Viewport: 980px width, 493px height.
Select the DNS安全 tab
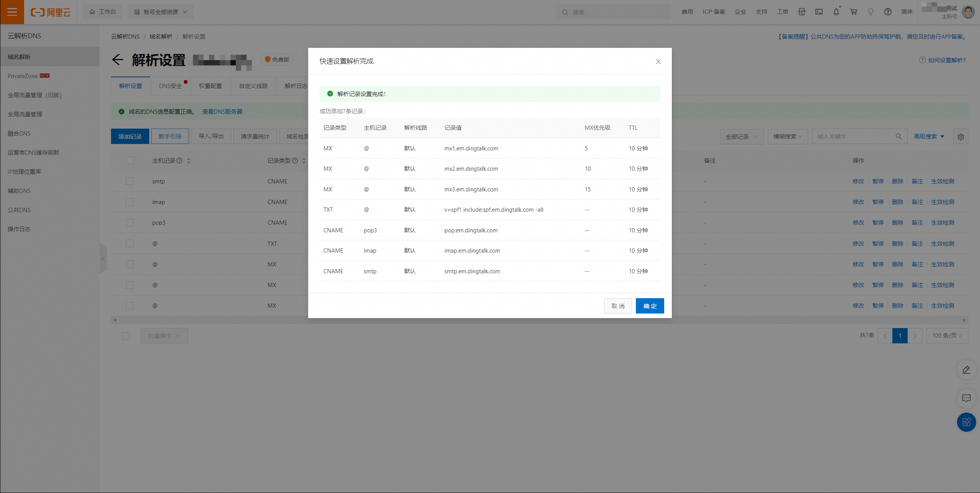[171, 86]
